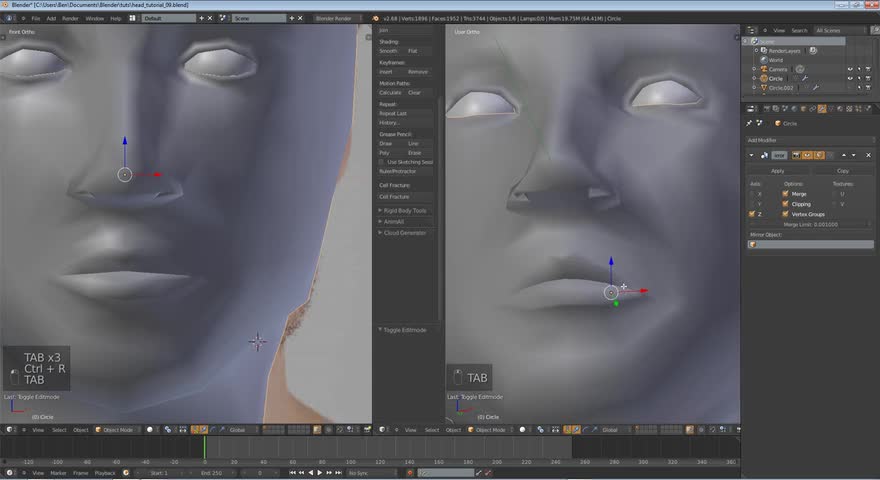The height and width of the screenshot is (480, 880).
Task: Uncheck the Clipping option
Action: point(785,204)
